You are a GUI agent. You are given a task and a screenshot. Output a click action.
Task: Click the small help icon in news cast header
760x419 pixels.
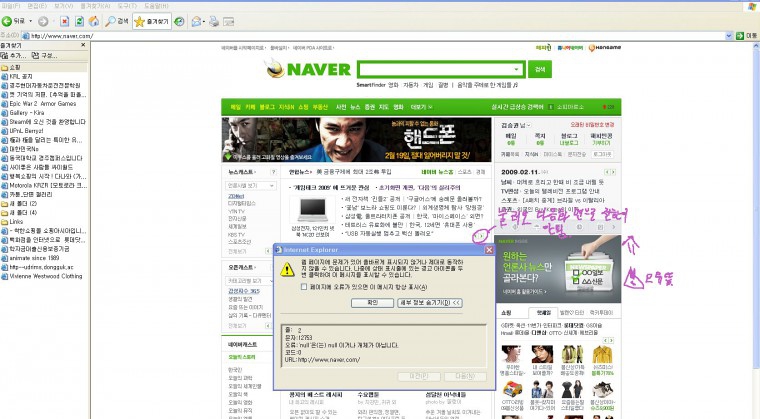273,172
